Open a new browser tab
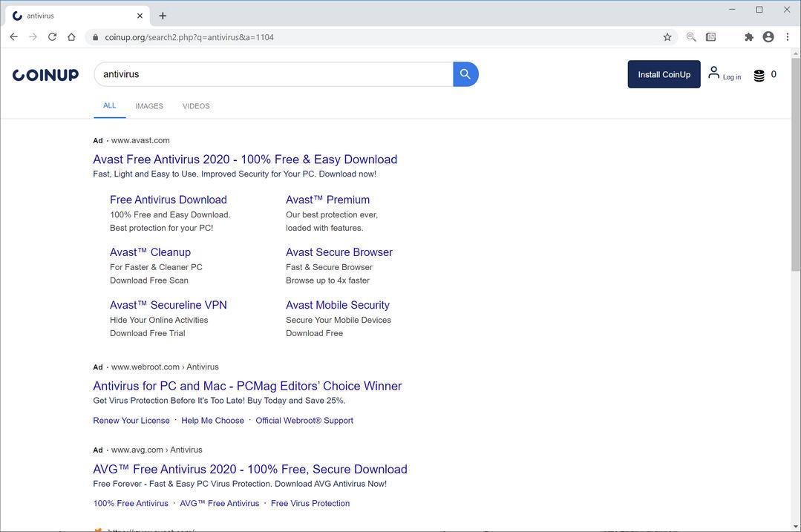This screenshot has width=801, height=532. (163, 16)
